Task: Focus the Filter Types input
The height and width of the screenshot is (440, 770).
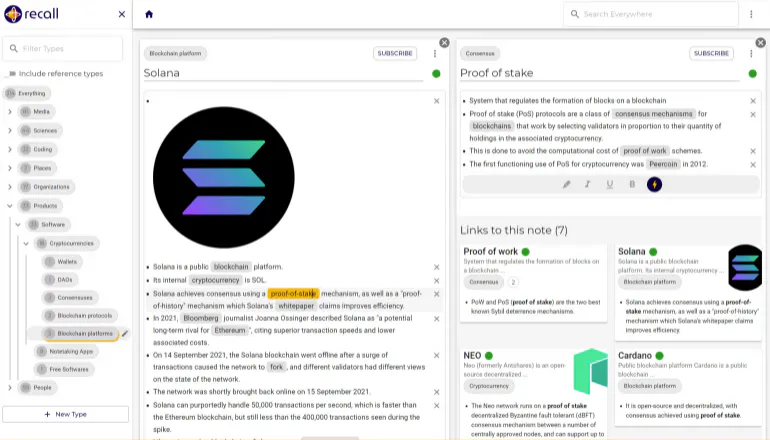Action: [x=63, y=49]
